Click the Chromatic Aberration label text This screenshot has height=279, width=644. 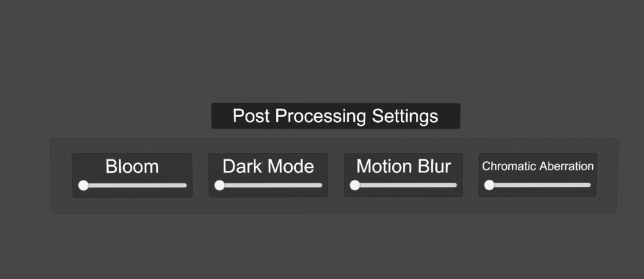coord(538,166)
